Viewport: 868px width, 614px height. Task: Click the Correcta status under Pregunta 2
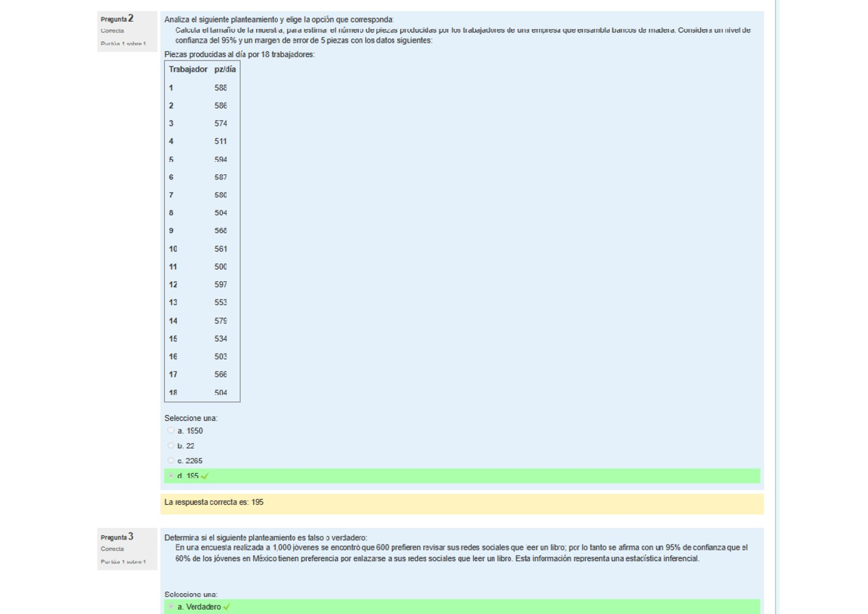click(112, 31)
